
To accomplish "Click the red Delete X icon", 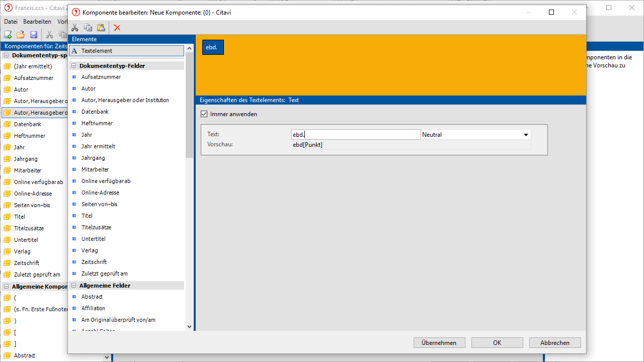I will 117,28.
